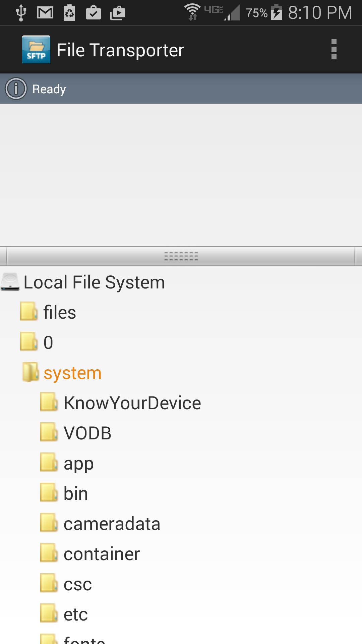Select the csc folder

coord(78,584)
